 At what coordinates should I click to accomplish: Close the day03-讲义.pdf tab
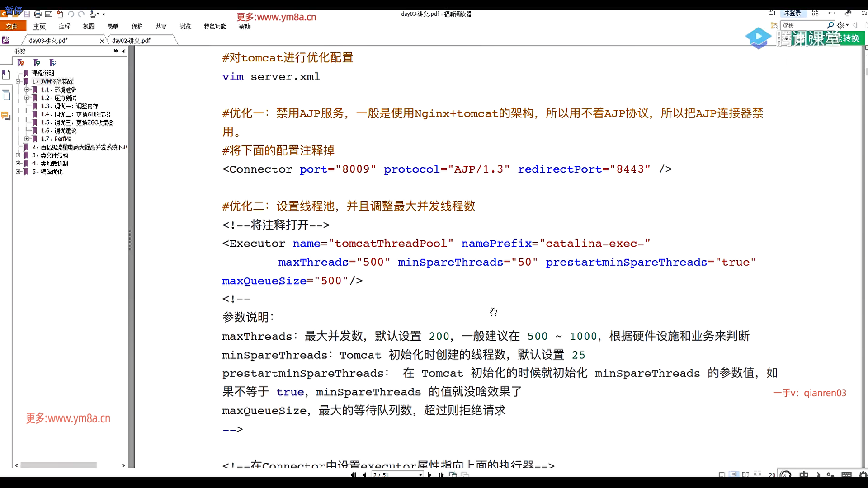102,41
